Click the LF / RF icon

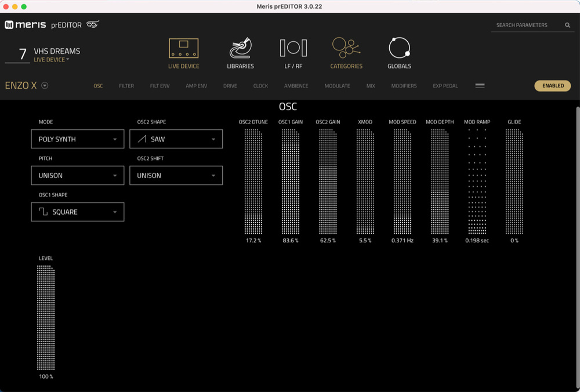(293, 49)
